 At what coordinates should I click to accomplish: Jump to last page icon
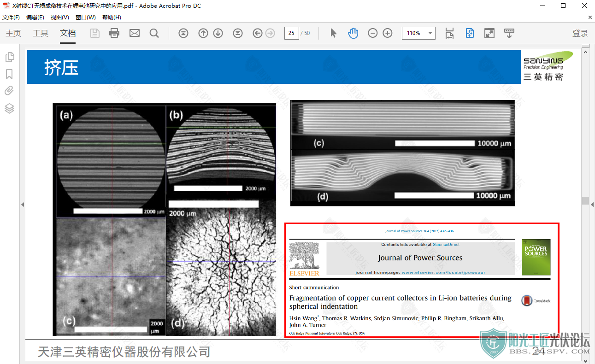[x=238, y=33]
